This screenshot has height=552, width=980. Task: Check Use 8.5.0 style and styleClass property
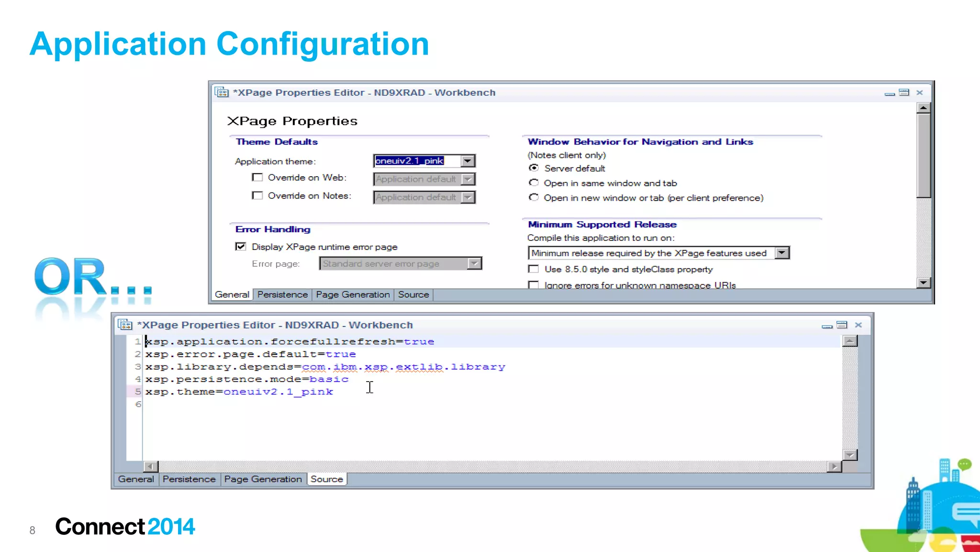(x=534, y=269)
